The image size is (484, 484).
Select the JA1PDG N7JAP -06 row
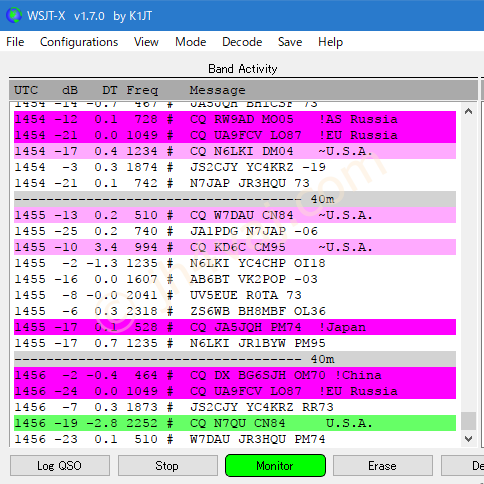(235, 231)
